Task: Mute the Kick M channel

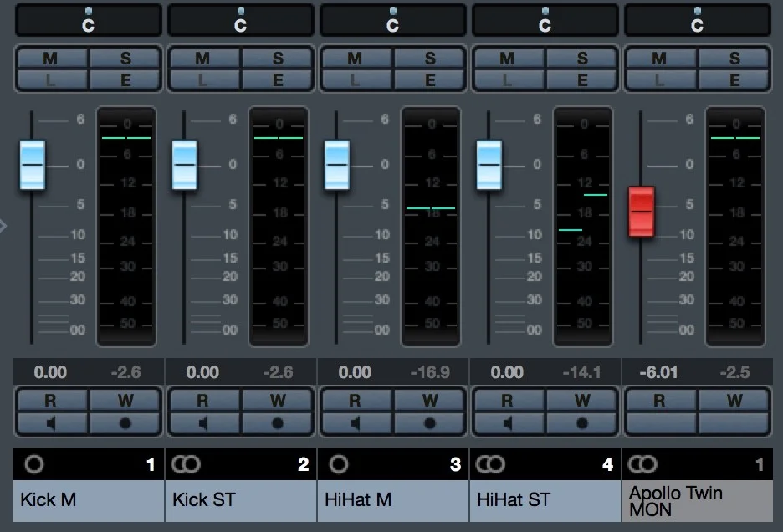Action: (52, 59)
